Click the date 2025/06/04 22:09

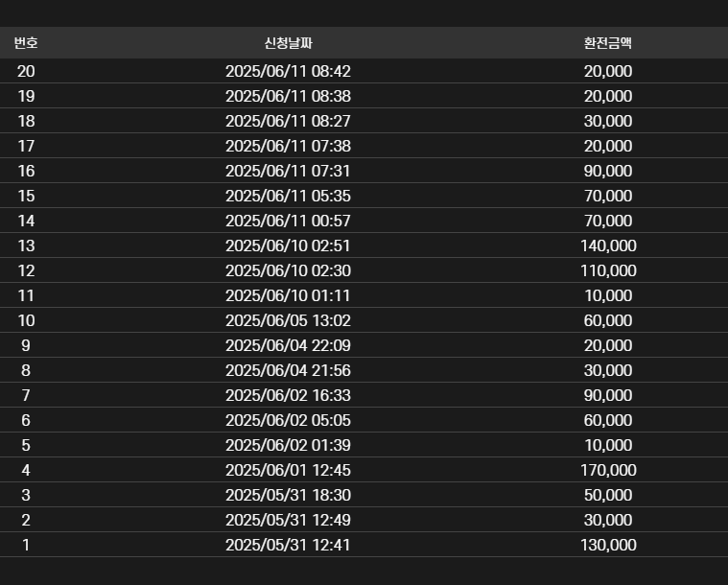288,345
